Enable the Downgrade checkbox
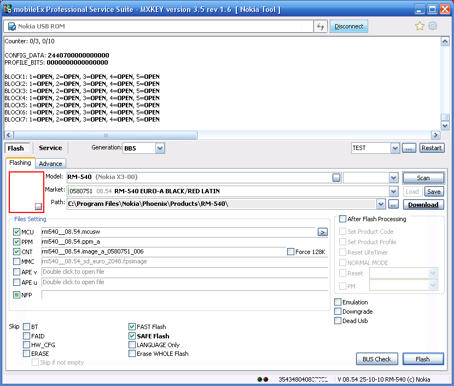This screenshot has height=386, width=454. [338, 311]
